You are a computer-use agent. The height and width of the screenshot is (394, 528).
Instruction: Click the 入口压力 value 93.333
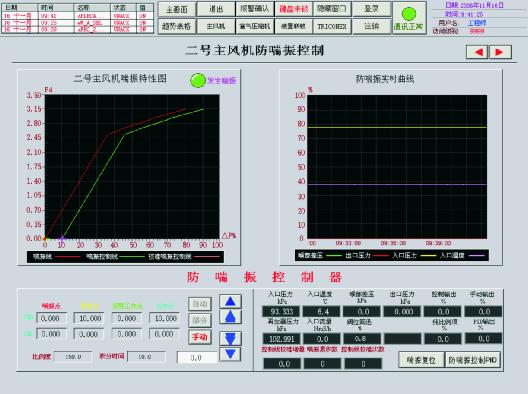click(x=281, y=311)
